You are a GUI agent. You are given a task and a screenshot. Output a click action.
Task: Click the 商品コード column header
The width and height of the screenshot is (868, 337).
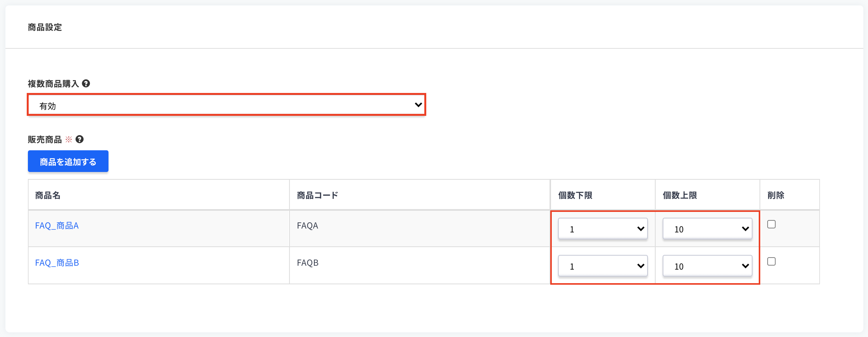[x=317, y=195]
